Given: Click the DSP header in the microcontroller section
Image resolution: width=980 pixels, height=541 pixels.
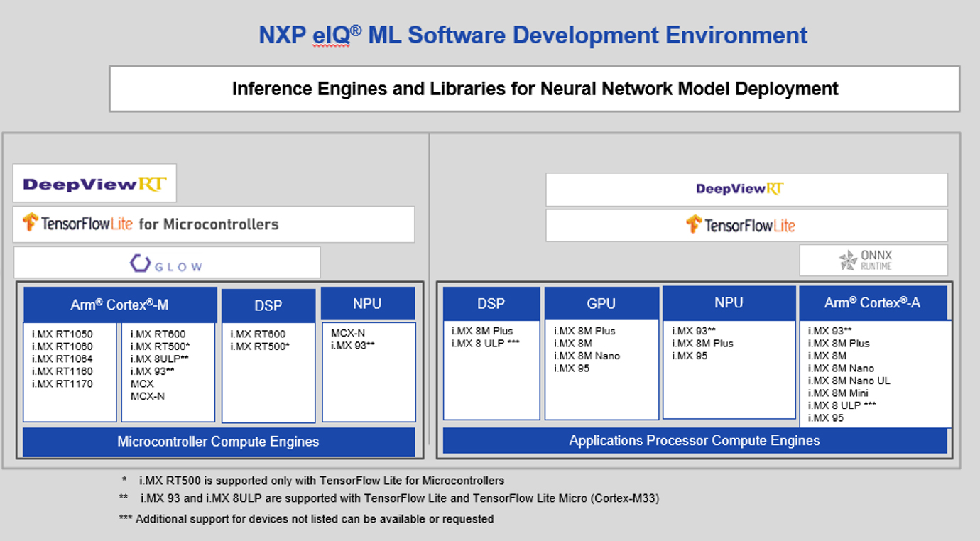Looking at the screenshot, I should click(268, 305).
